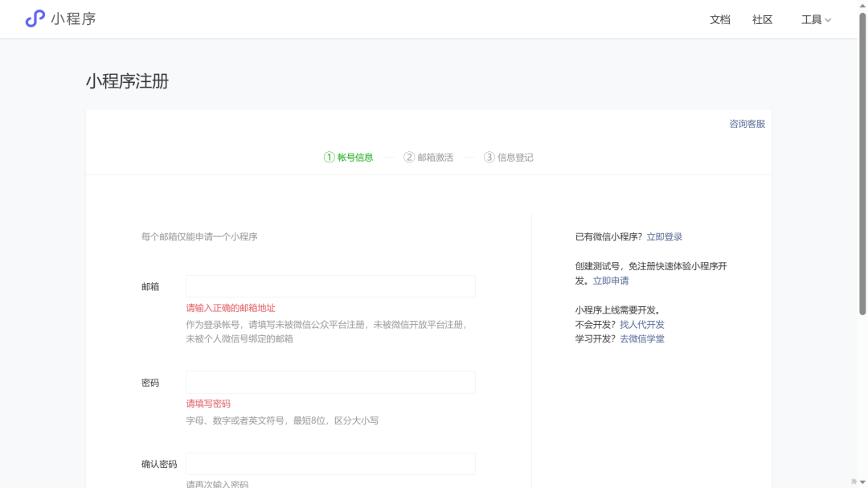Click the 咨询客服 link
Viewport: 868px width, 488px height.
coord(747,124)
